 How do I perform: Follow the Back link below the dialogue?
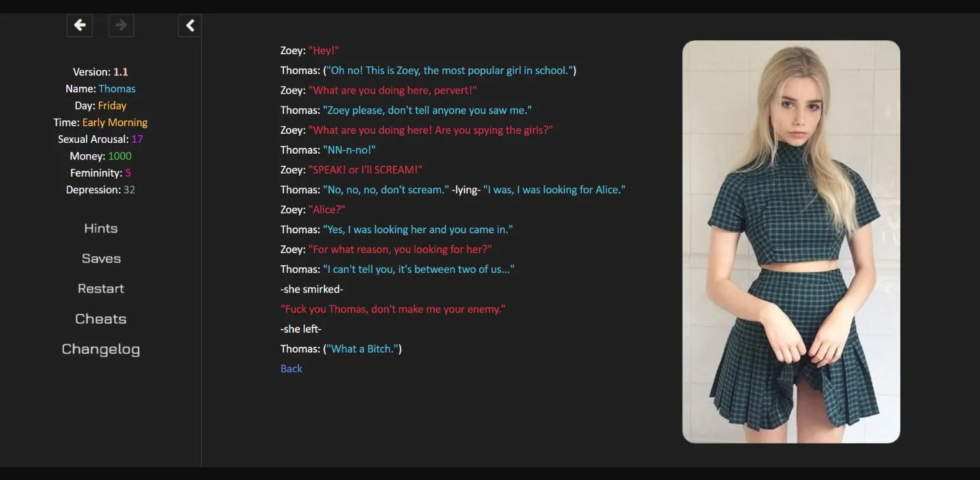(292, 368)
